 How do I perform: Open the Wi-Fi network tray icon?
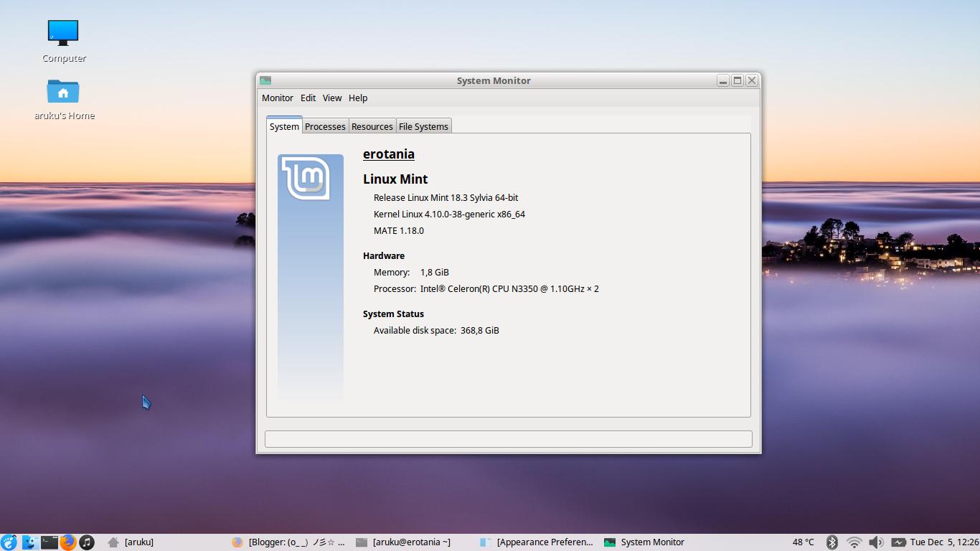[x=854, y=542]
